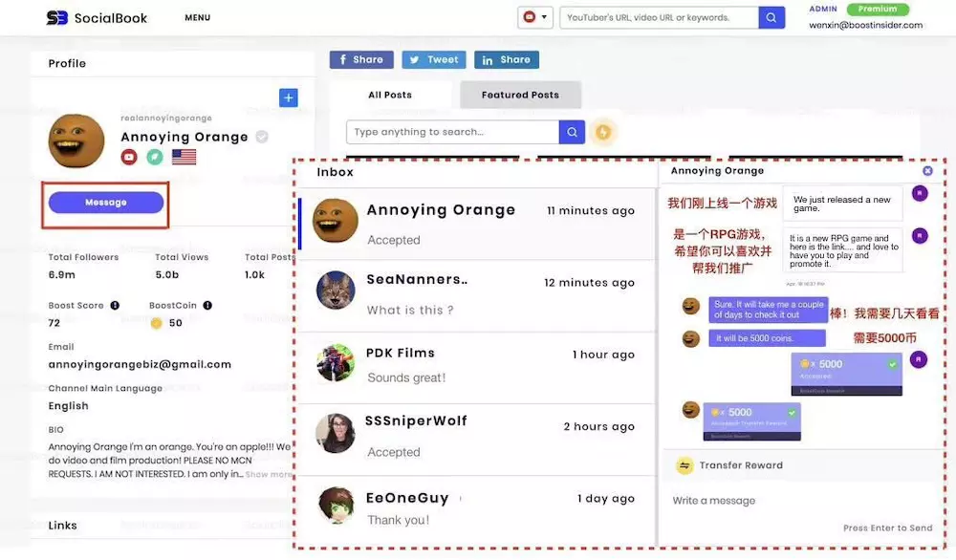Click the EeOneGuy avatar
The height and width of the screenshot is (560, 956).
tap(336, 506)
